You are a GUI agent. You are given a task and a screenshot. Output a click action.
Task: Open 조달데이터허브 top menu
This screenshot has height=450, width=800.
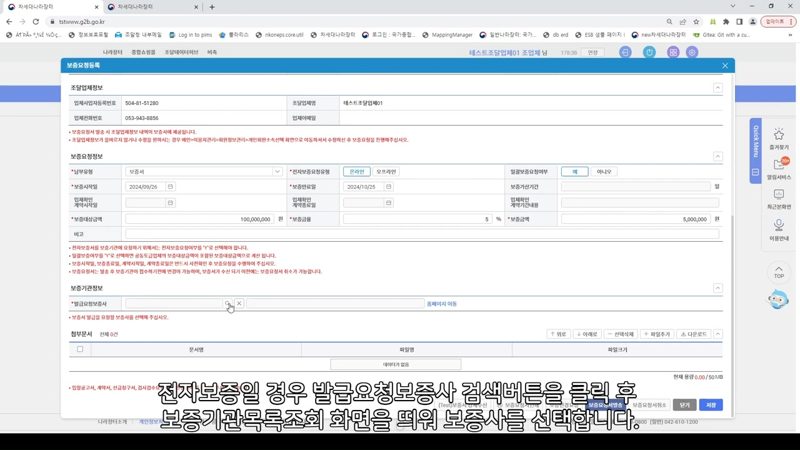click(181, 52)
